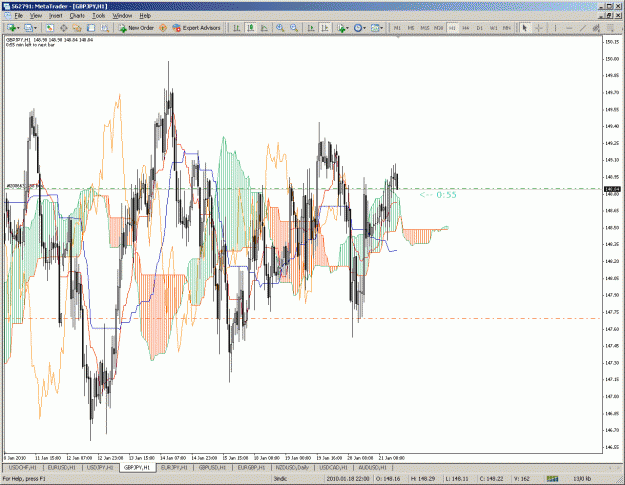This screenshot has height=485, width=625.
Task: Switch to the USDJPY,H1 chart tab
Action: (100, 467)
